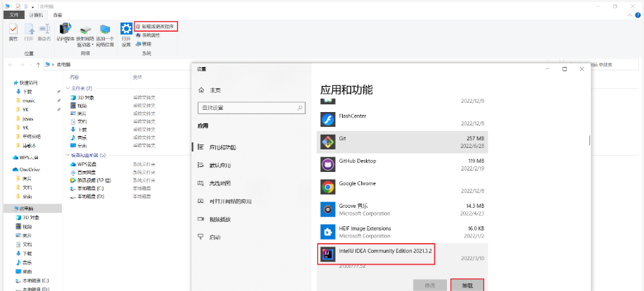Click the 属性 properties icon in Explorer ribbon
This screenshot has width=644, height=291.
point(13,30)
